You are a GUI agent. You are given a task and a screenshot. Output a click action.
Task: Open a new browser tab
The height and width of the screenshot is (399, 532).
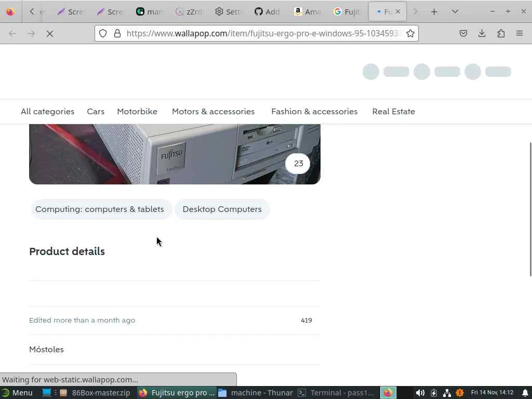point(434,11)
